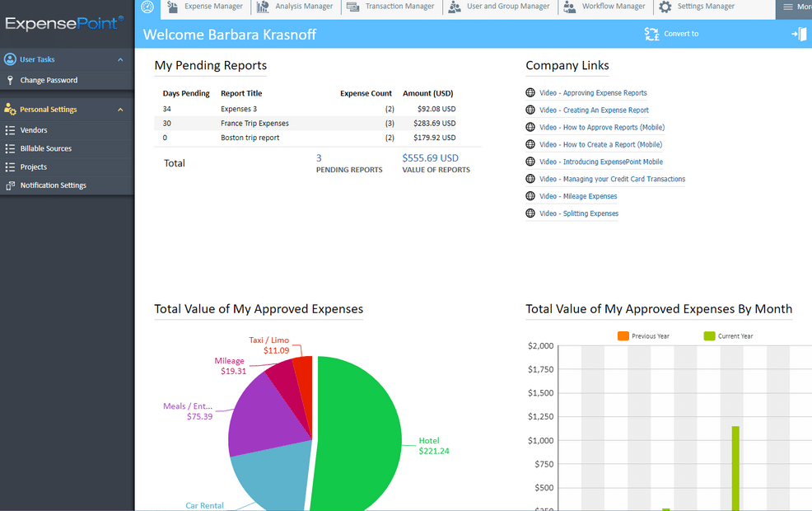812x511 pixels.
Task: Click the Personal Settings people-gear icon
Action: point(10,110)
